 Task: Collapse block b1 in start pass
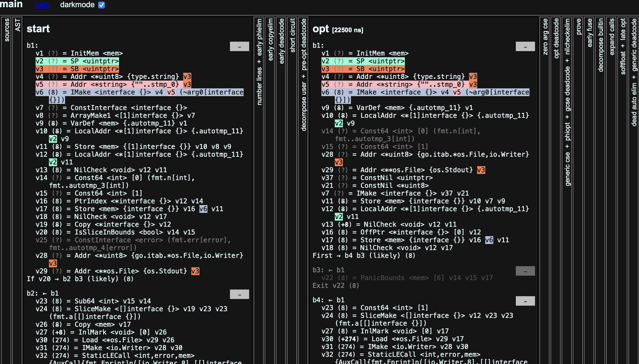click(239, 46)
